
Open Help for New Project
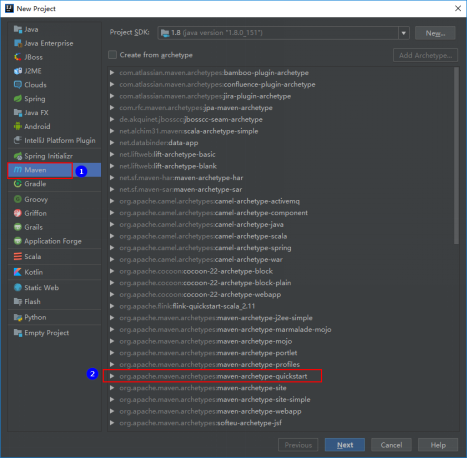tap(438, 445)
